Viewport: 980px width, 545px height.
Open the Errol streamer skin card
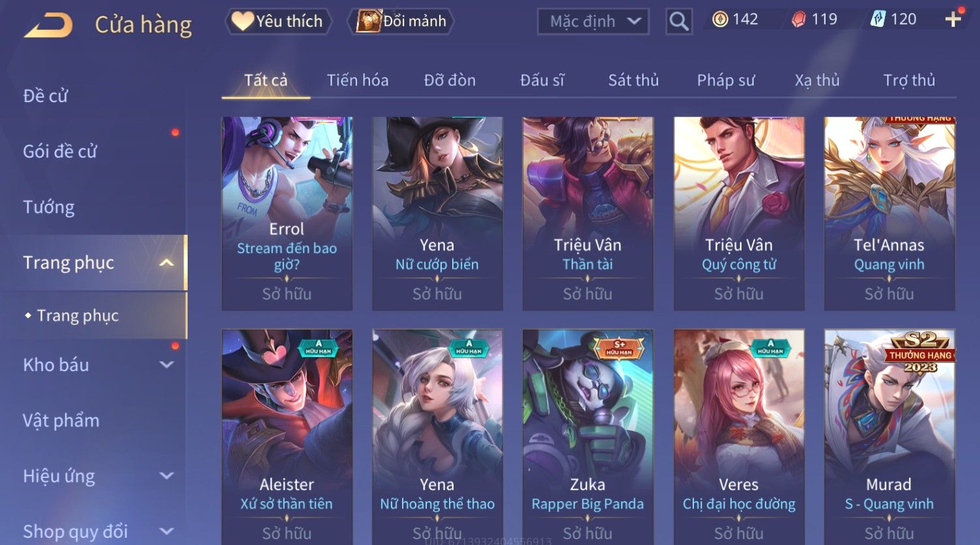pyautogui.click(x=287, y=214)
